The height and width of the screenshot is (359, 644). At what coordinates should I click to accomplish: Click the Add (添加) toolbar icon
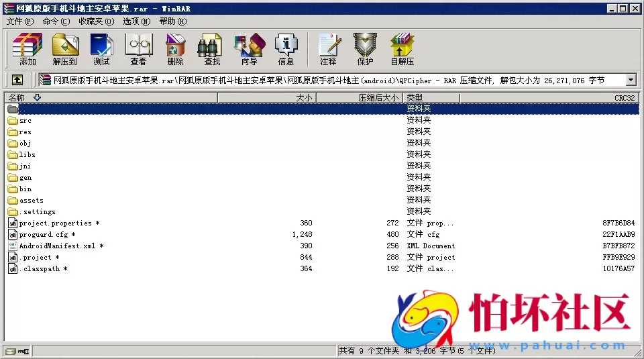coord(28,49)
